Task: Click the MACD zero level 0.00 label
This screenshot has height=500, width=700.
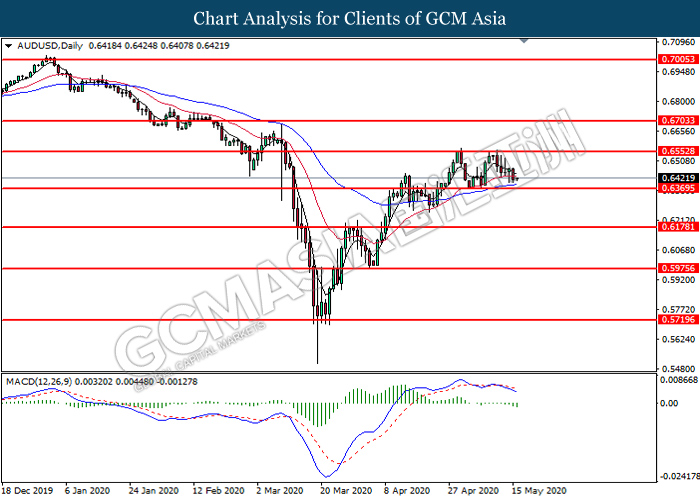Action: 669,403
